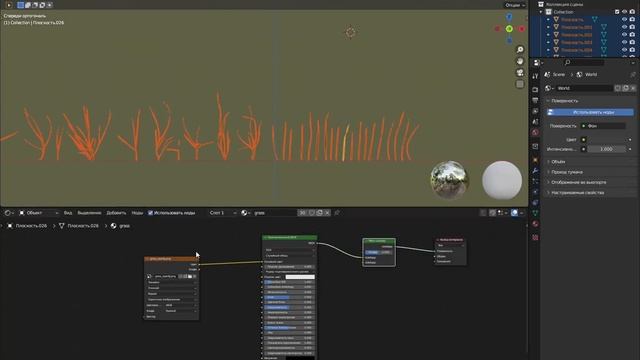Screen dimensions: 640x360
Task: Open the Object Data green triangle tab
Action: (x=535, y=213)
